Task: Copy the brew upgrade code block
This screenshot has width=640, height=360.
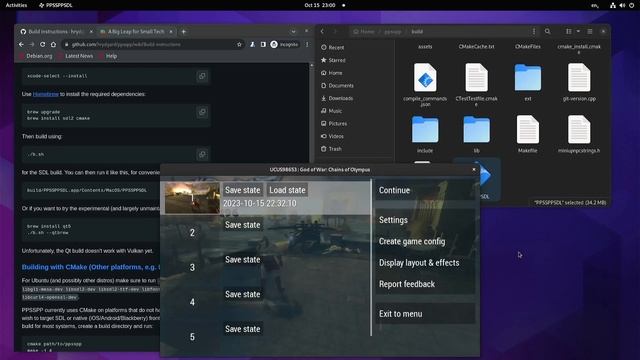Action: pyautogui.click(x=202, y=112)
